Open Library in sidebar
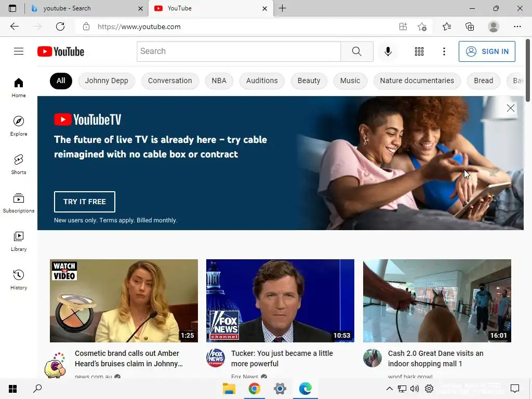 coord(19,241)
